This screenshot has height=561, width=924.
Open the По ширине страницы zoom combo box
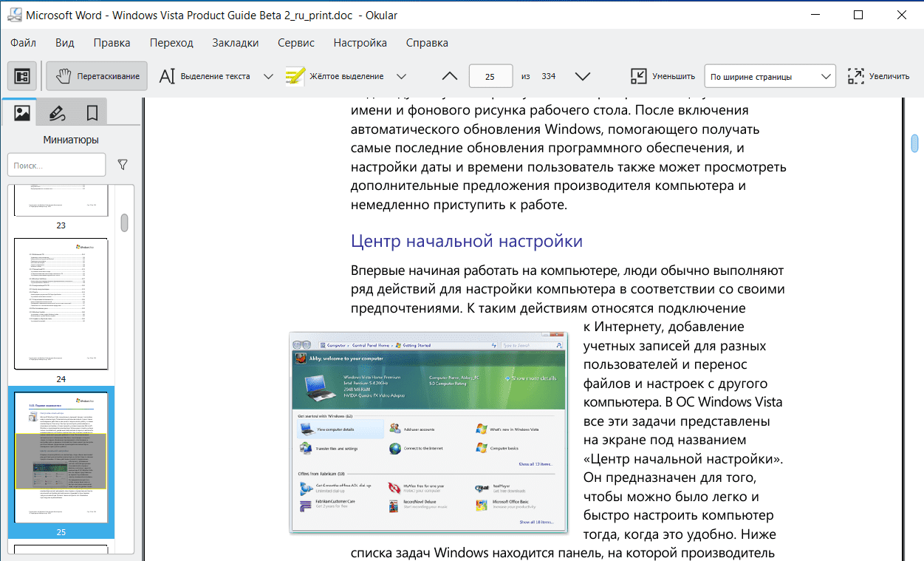click(x=770, y=76)
